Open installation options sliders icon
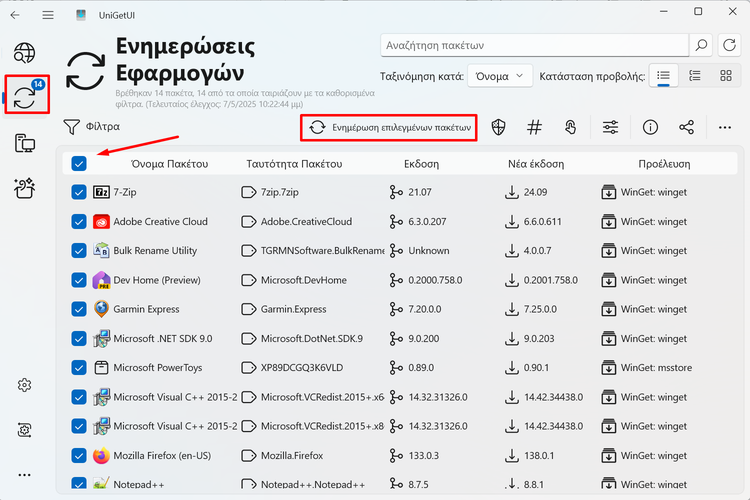Viewport: 750px width, 500px height. tap(610, 127)
